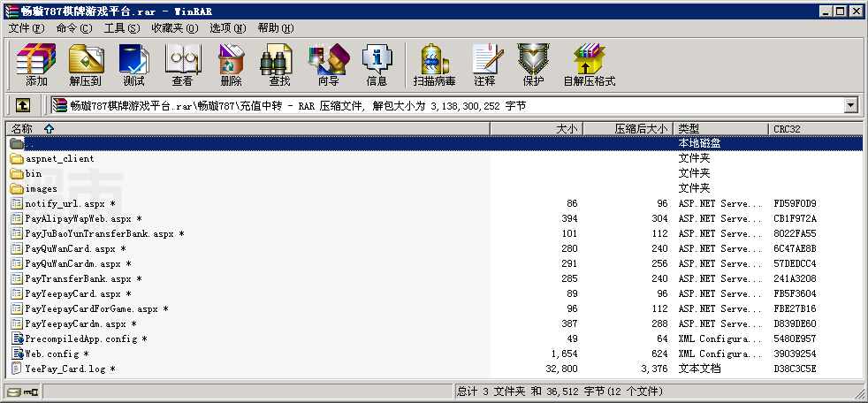Open the 文件(F) menu
The width and height of the screenshot is (868, 403).
pyautogui.click(x=26, y=28)
